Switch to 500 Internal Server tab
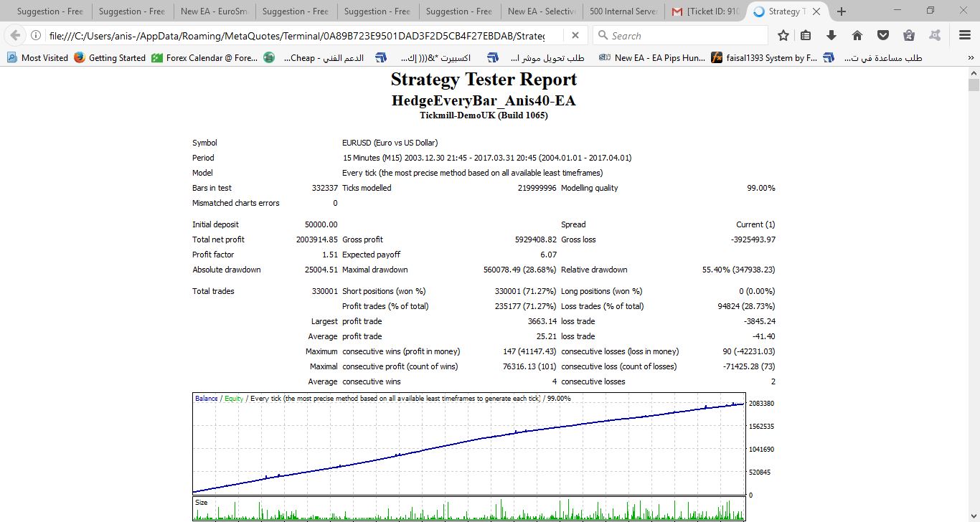This screenshot has width=980, height=522. coord(623,11)
